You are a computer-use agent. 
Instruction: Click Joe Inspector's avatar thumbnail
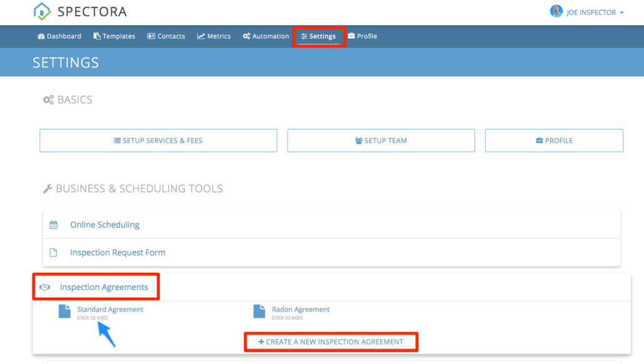coord(556,11)
